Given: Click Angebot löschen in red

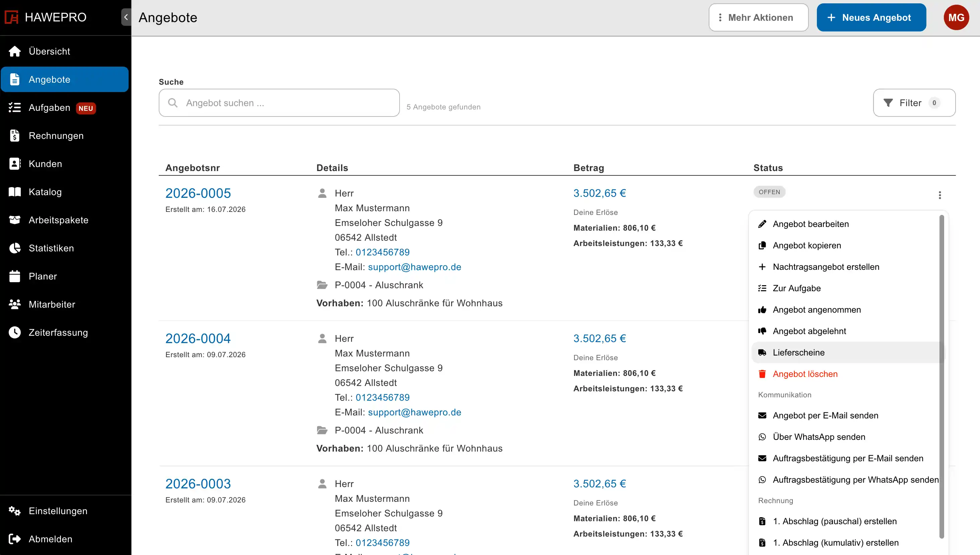Looking at the screenshot, I should point(847,374).
